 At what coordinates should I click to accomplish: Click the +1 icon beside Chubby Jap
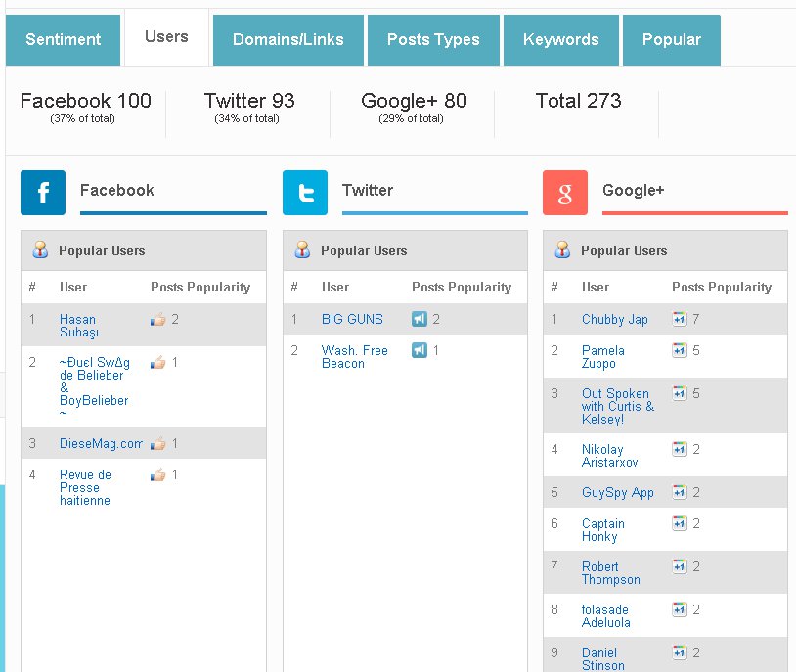point(680,319)
